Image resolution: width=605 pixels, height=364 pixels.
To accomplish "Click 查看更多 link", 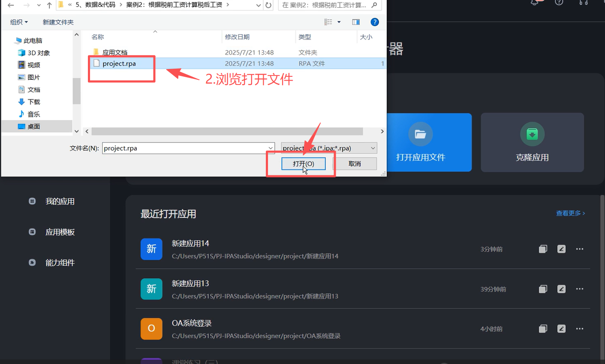I will (x=570, y=213).
